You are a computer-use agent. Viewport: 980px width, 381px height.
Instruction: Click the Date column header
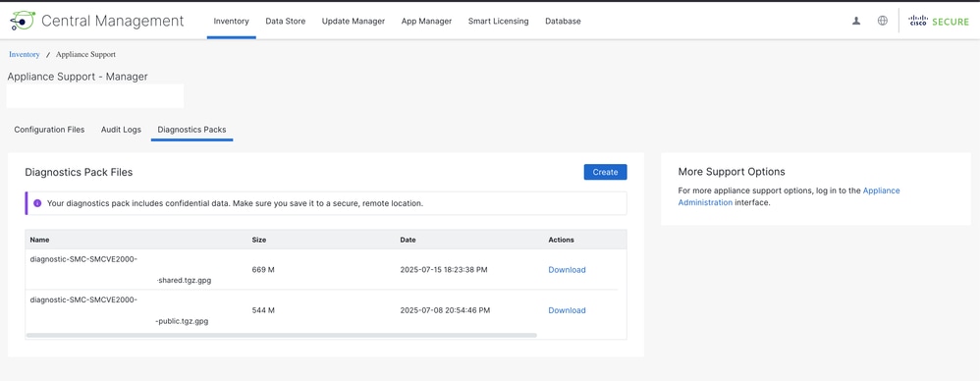pyautogui.click(x=408, y=240)
